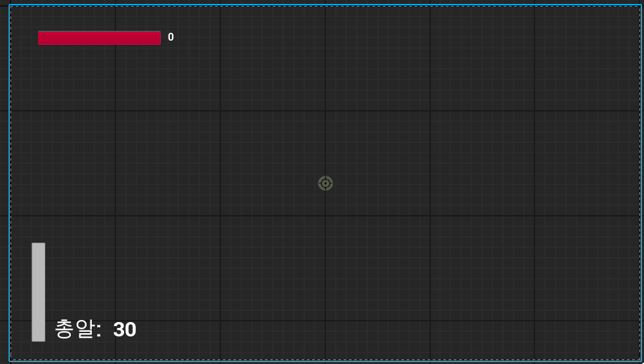Select the ammo count text "30"
Screen dimensions: 644x364
pos(125,329)
